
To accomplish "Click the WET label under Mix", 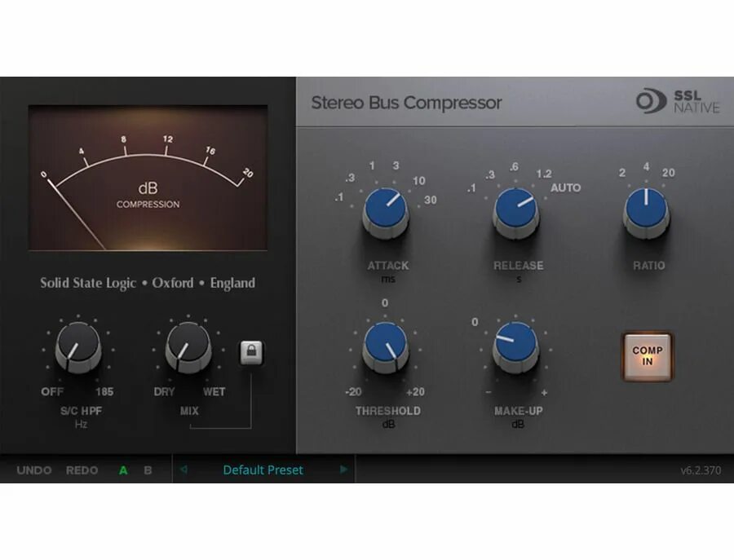I will click(214, 391).
